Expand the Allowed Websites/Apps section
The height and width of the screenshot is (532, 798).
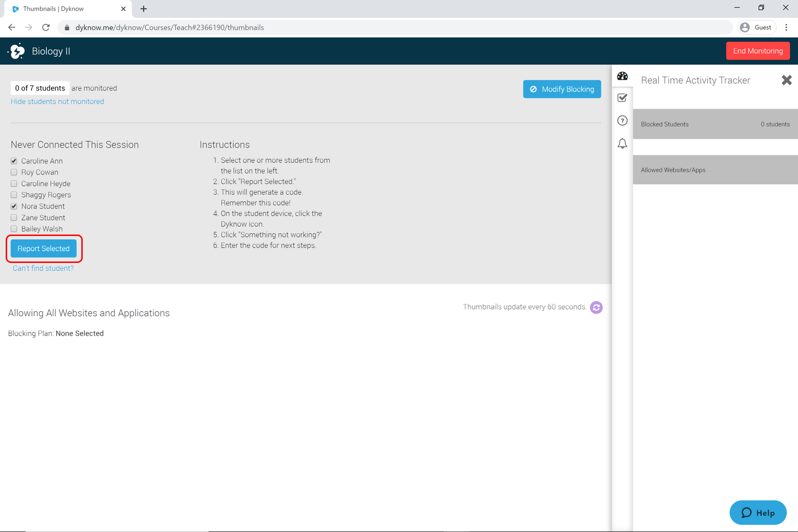pos(715,170)
